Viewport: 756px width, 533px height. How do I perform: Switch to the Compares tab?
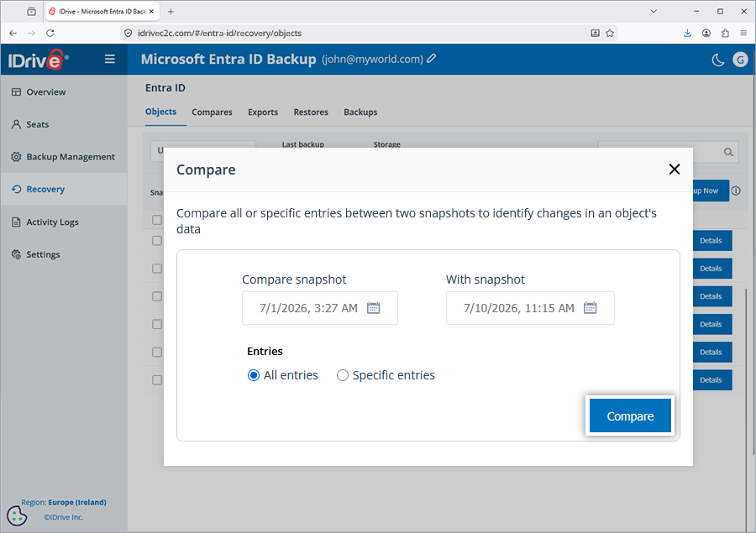click(x=212, y=112)
